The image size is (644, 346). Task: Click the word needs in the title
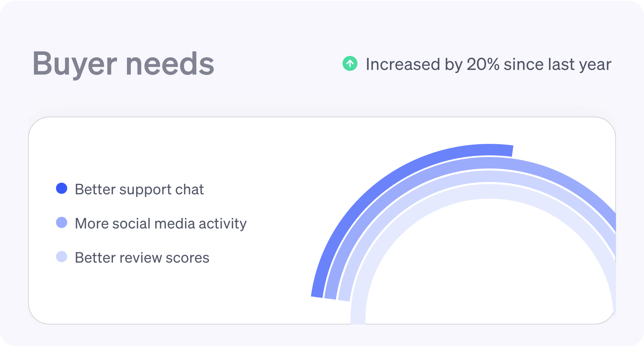170,64
